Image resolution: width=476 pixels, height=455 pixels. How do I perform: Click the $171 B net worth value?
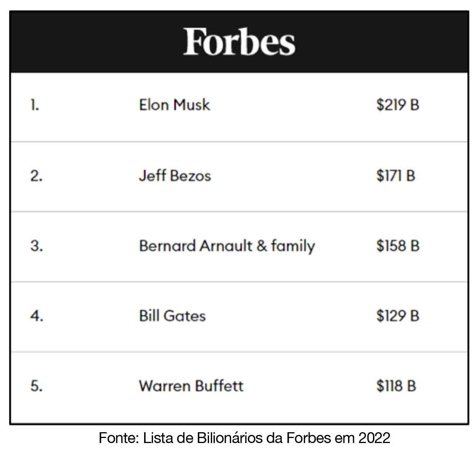click(396, 176)
